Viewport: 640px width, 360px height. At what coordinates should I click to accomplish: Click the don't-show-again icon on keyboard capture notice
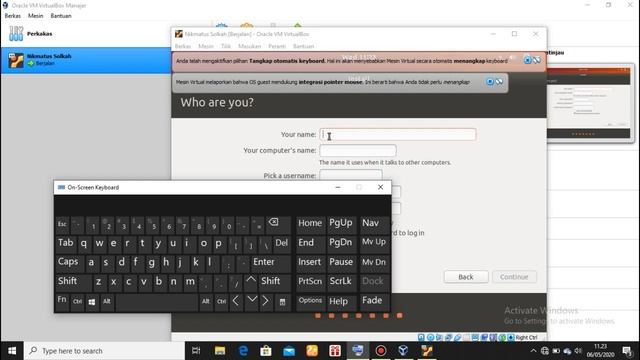coord(537,60)
